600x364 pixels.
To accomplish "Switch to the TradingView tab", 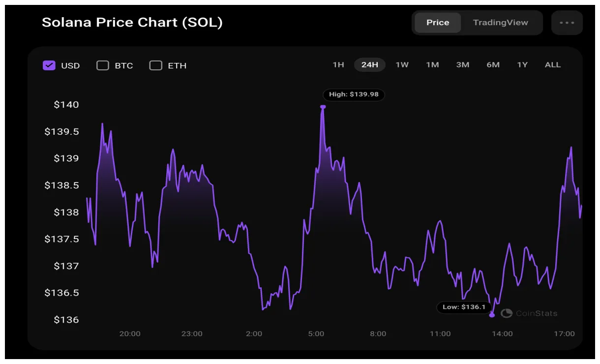I will pos(501,22).
